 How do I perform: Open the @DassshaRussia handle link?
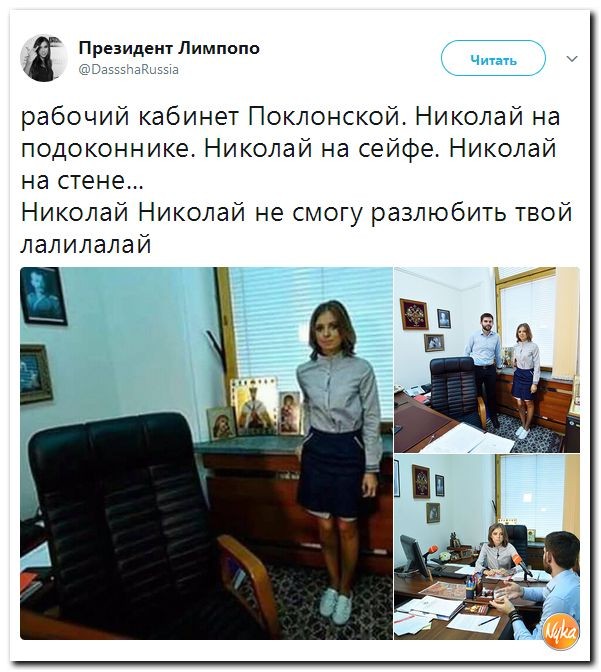[129, 70]
